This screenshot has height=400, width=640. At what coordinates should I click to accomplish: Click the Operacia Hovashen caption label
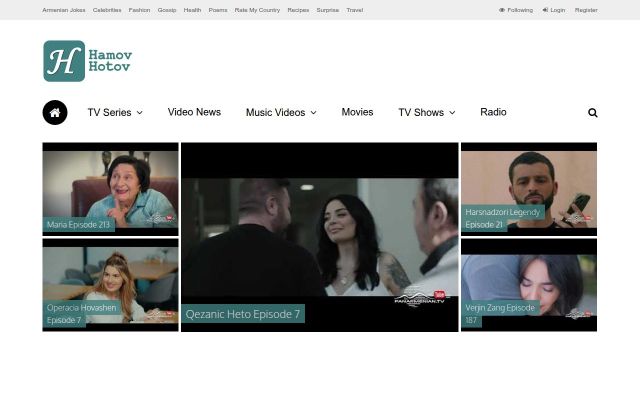[x=81, y=314]
